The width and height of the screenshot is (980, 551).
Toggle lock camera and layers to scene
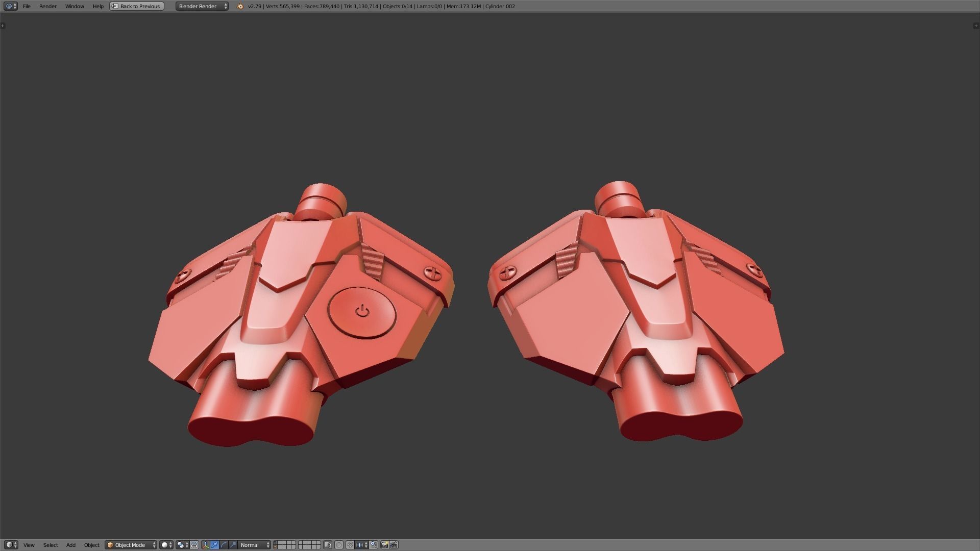(x=328, y=545)
